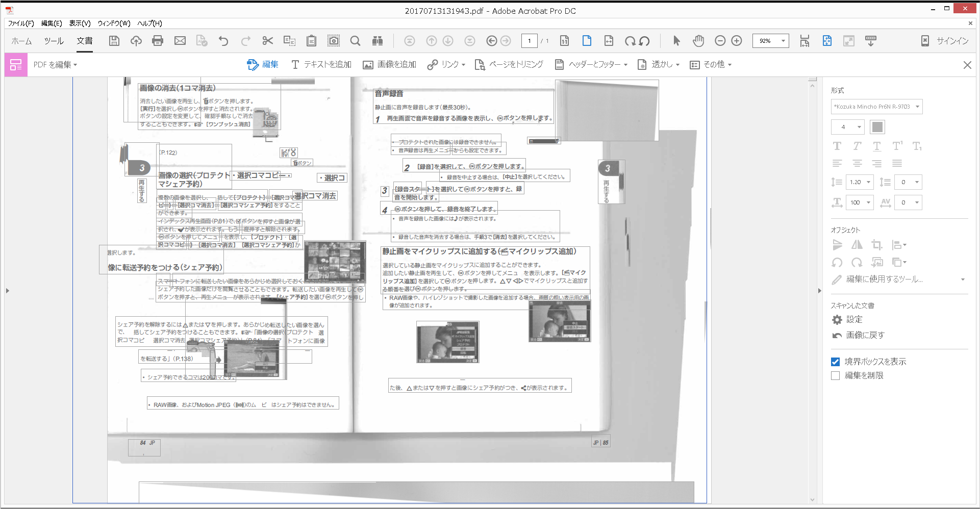This screenshot has height=509, width=980.
Task: Save the file with the floppy icon
Action: tap(114, 41)
